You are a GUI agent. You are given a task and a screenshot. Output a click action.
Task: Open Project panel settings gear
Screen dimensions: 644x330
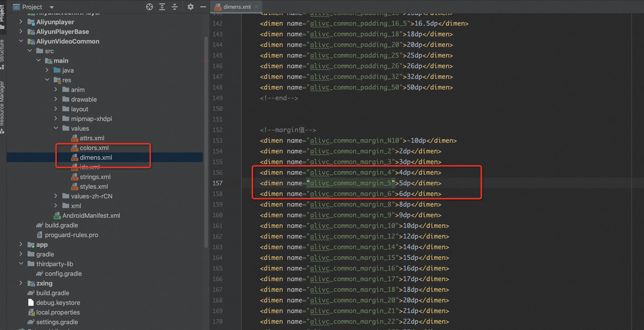pyautogui.click(x=190, y=7)
